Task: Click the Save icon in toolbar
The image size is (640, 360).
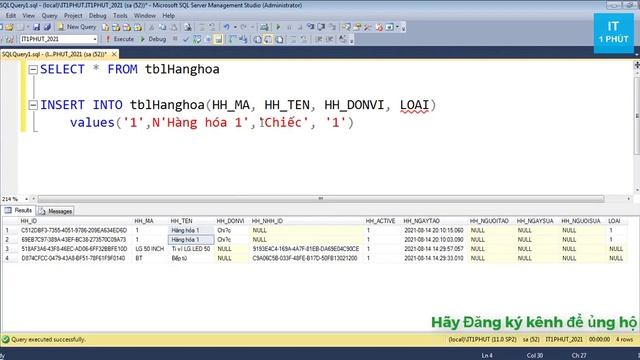Action: (36, 27)
